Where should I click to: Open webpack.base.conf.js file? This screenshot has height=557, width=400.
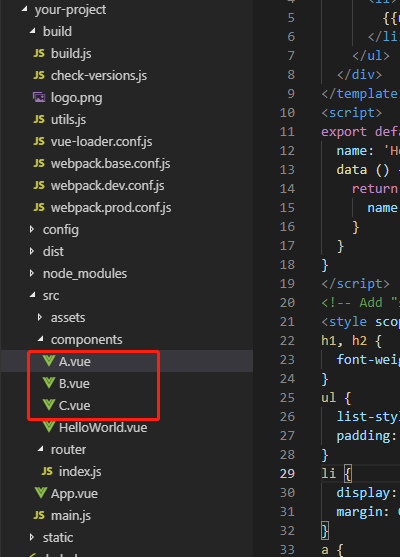[x=110, y=164]
